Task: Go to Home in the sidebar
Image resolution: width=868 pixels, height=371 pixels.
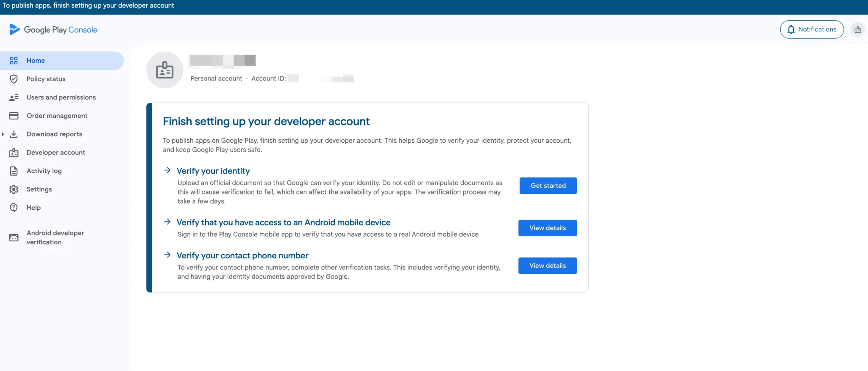Action: (62, 61)
